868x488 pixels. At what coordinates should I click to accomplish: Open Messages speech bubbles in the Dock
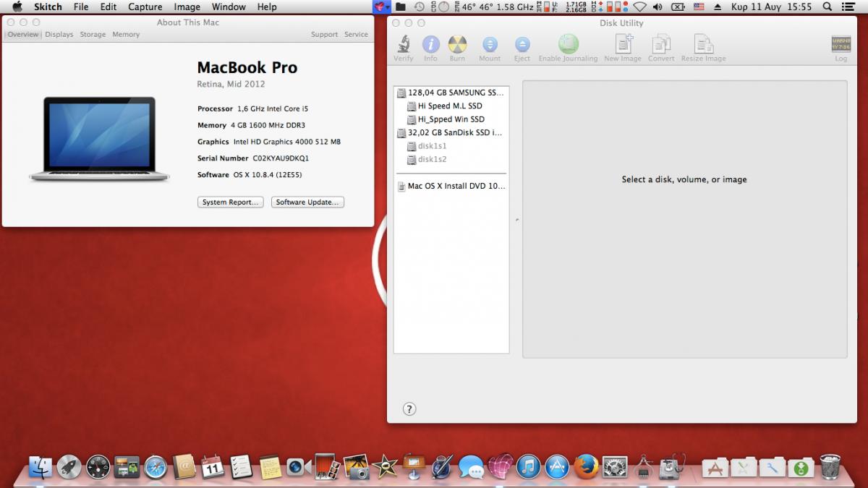point(471,468)
